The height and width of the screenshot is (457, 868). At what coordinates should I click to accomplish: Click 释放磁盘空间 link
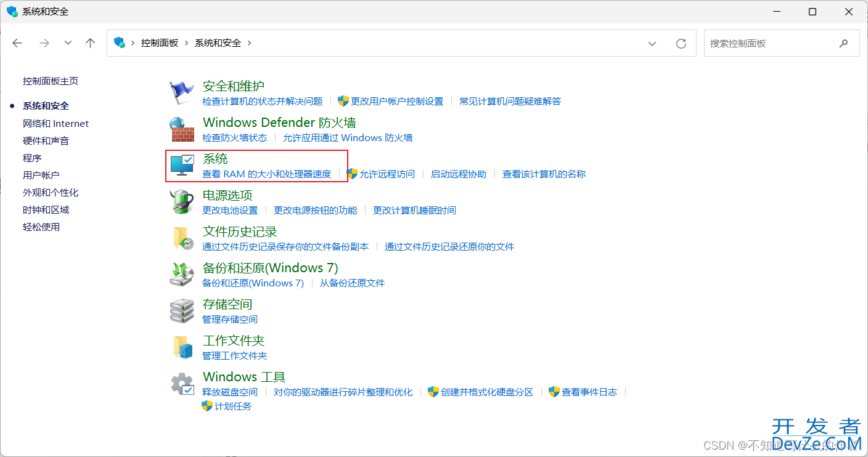click(230, 392)
